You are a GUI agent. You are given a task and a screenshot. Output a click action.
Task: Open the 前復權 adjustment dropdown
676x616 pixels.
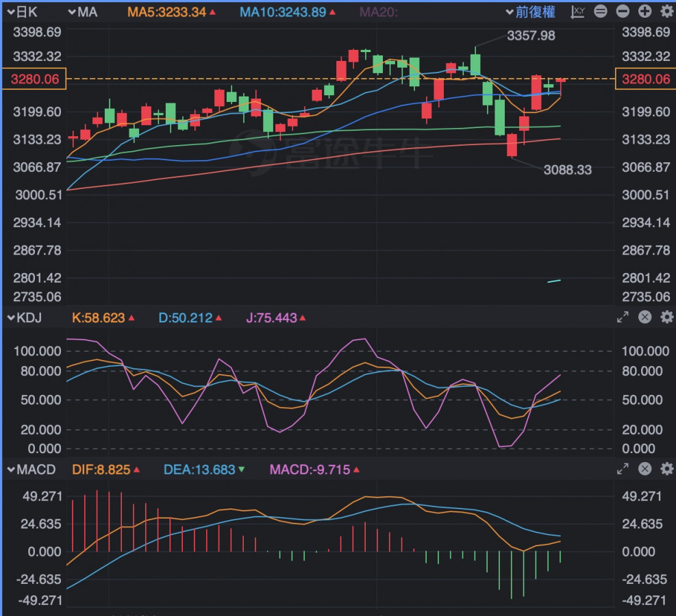531,12
